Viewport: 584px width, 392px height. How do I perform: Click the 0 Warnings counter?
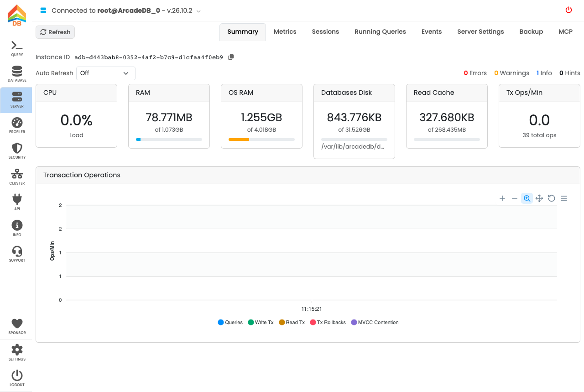(511, 73)
